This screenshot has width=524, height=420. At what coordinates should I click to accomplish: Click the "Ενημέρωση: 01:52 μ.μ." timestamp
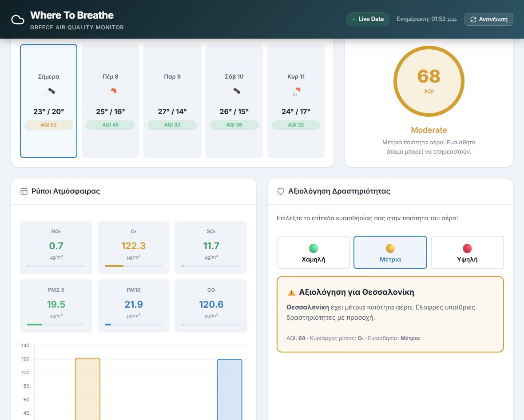pyautogui.click(x=427, y=19)
